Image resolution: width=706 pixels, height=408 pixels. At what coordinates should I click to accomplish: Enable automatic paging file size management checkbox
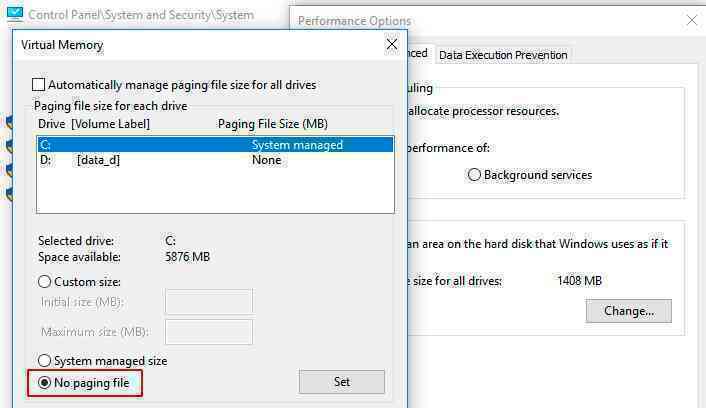(39, 85)
